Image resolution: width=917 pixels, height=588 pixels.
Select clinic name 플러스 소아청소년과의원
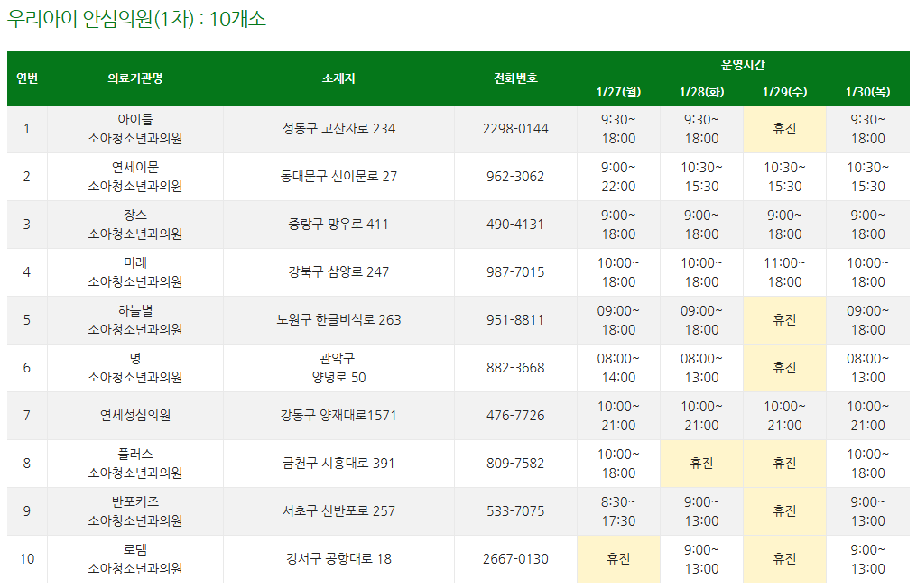[135, 464]
